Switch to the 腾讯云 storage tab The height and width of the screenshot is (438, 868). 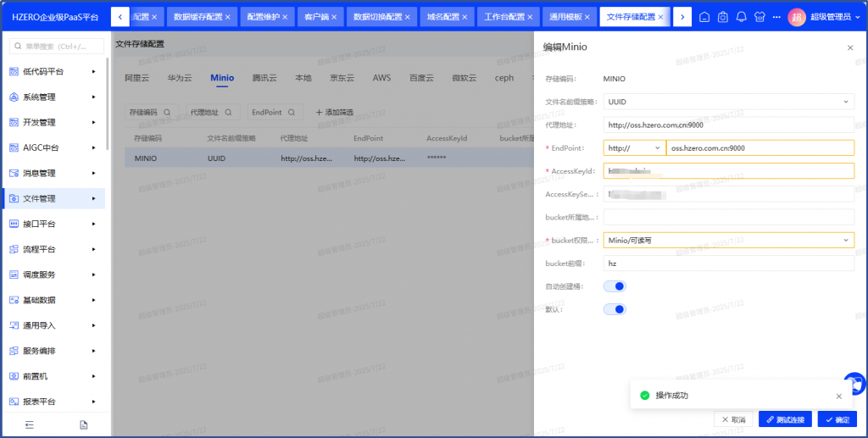(264, 78)
